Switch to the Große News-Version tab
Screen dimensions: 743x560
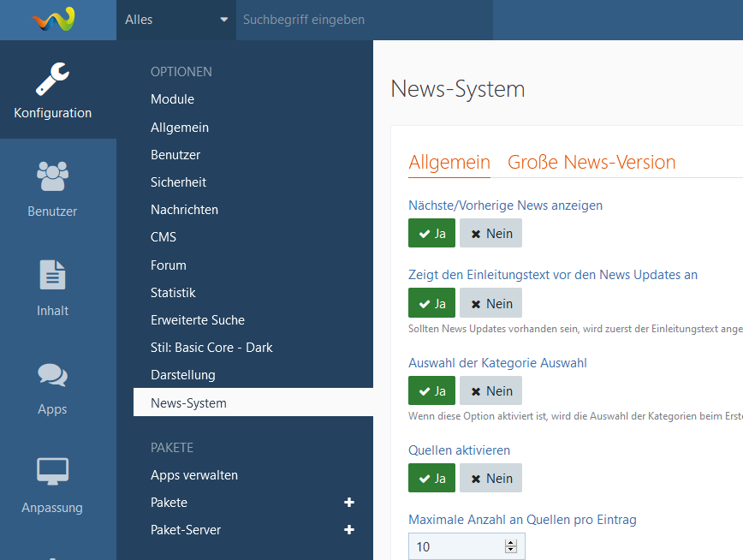[x=591, y=163]
